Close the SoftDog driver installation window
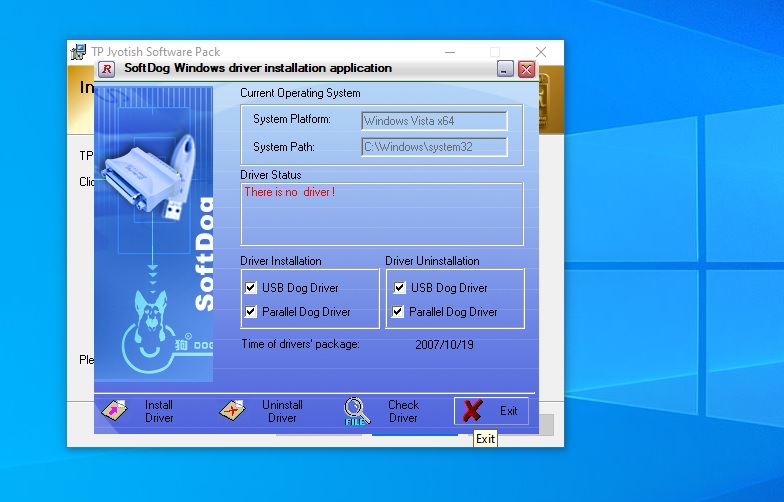The image size is (784, 502). coord(526,69)
